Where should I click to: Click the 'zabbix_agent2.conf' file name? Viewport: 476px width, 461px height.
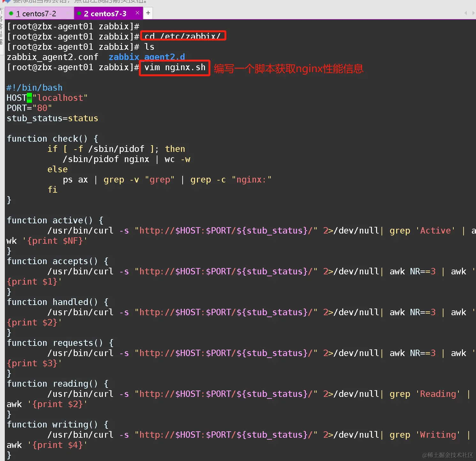click(x=52, y=57)
